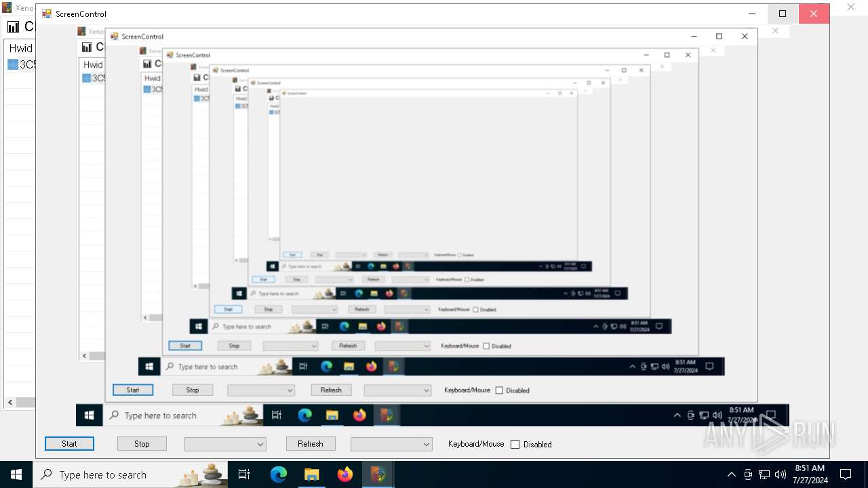Screen dimensions: 868x488
Task: Toggle Disabled checkbox in second mirrored ScreenControl
Action: pyautogui.click(x=486, y=346)
